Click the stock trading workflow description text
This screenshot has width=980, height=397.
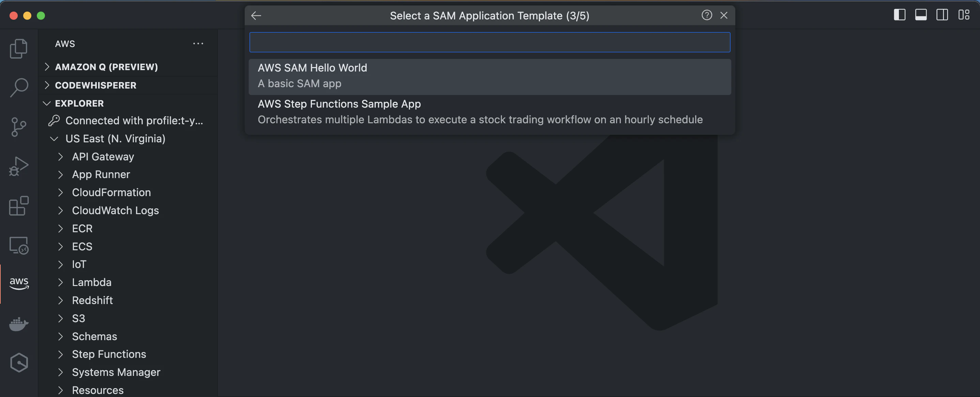point(480,120)
